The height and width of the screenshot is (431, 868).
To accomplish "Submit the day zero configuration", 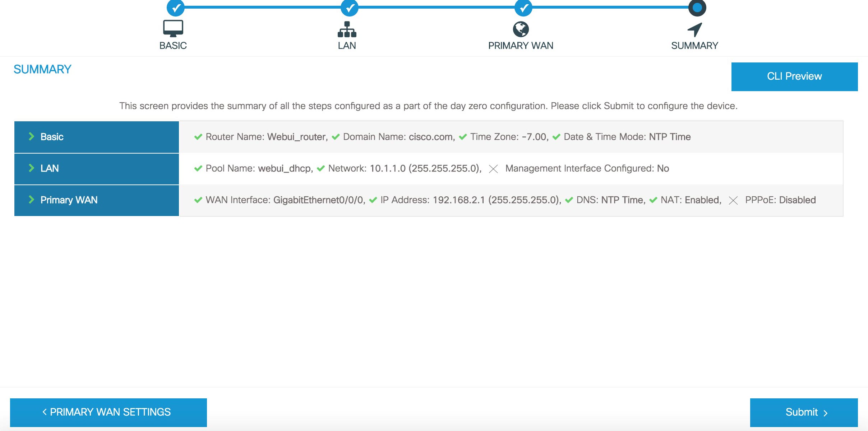I will tap(804, 412).
